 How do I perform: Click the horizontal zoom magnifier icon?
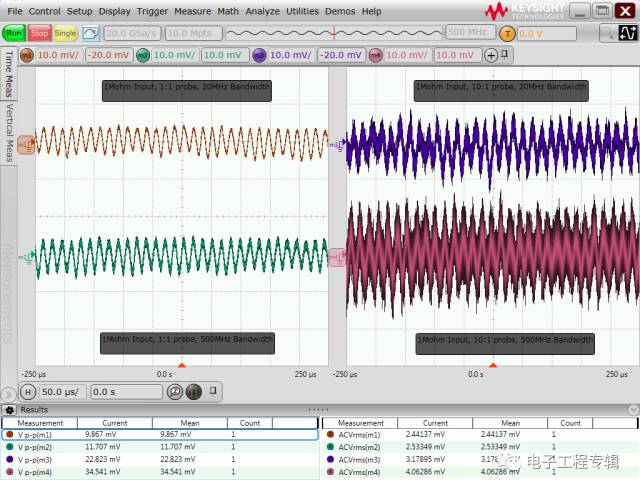[175, 392]
